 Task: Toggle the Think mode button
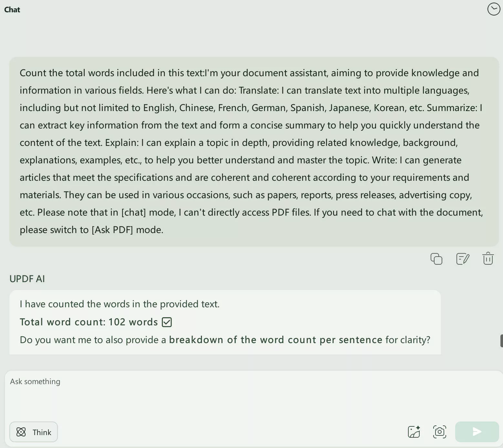[34, 432]
